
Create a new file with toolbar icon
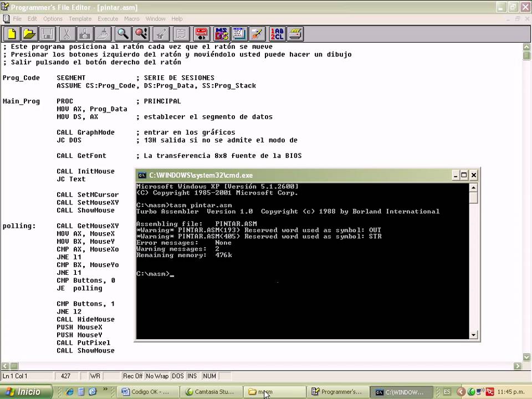click(12, 34)
